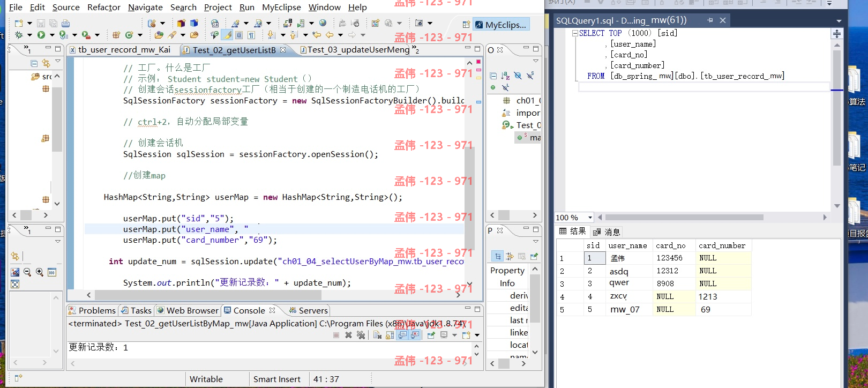
Task: Open the File menu
Action: (16, 7)
